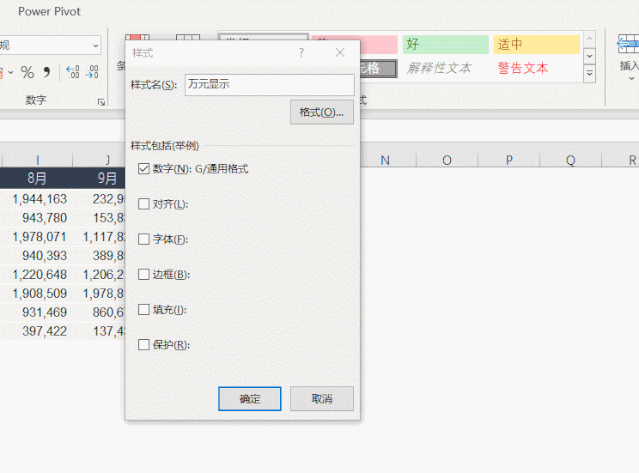Click the 格式(O)... button
This screenshot has width=639, height=473.
[x=322, y=112]
